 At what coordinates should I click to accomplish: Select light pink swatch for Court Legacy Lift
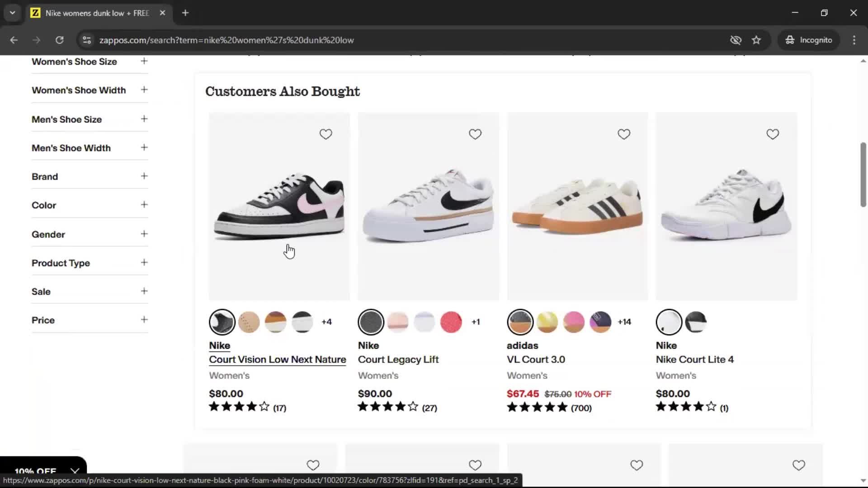coord(397,322)
